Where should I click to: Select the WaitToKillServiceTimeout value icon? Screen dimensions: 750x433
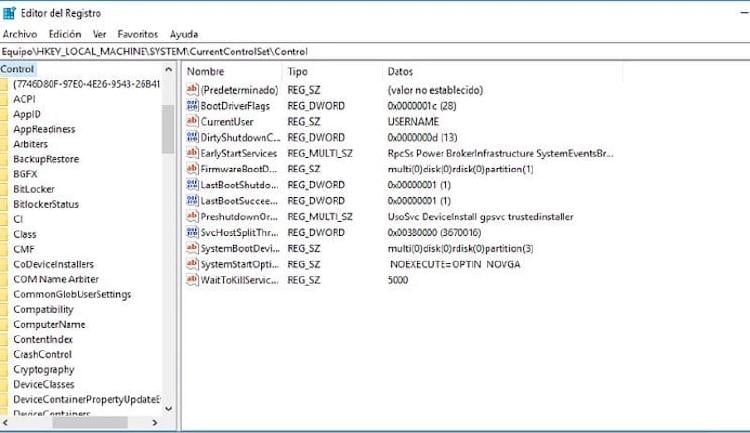click(193, 280)
